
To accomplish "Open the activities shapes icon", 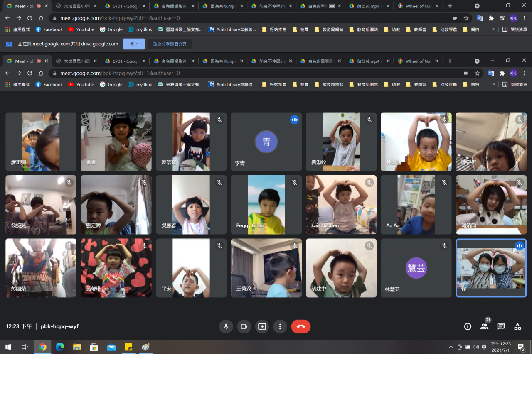I will click(517, 327).
